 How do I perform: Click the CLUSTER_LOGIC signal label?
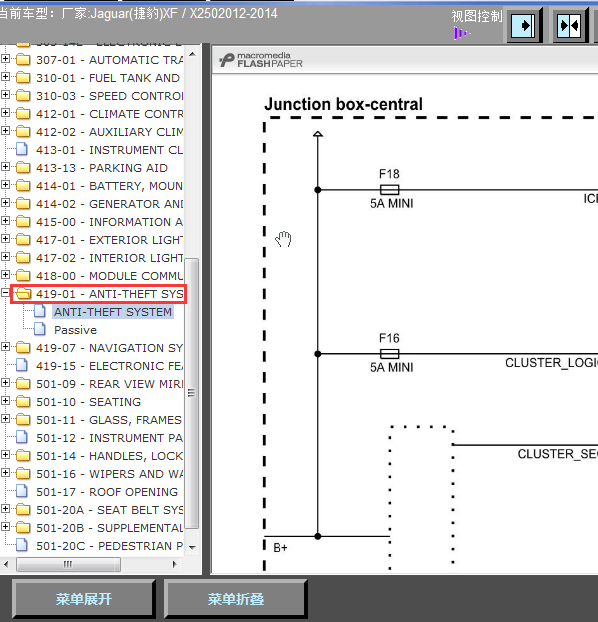[x=551, y=363]
